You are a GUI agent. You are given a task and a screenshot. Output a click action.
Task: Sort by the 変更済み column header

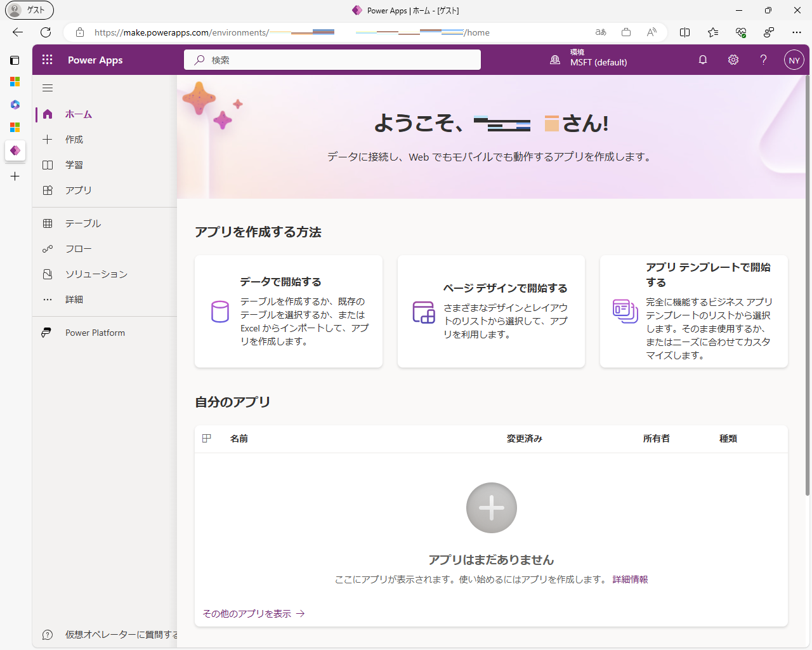click(x=525, y=439)
